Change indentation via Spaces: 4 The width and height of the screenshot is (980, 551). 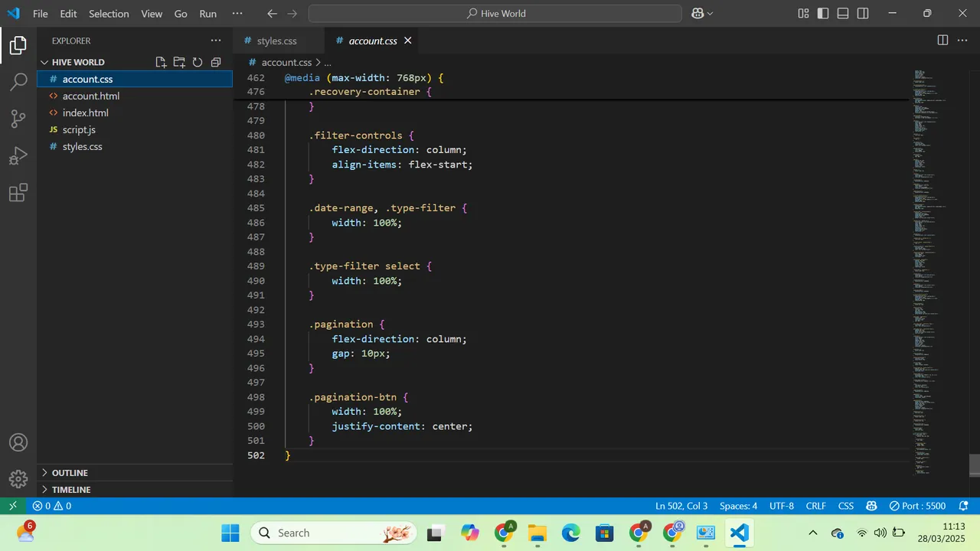click(x=738, y=506)
